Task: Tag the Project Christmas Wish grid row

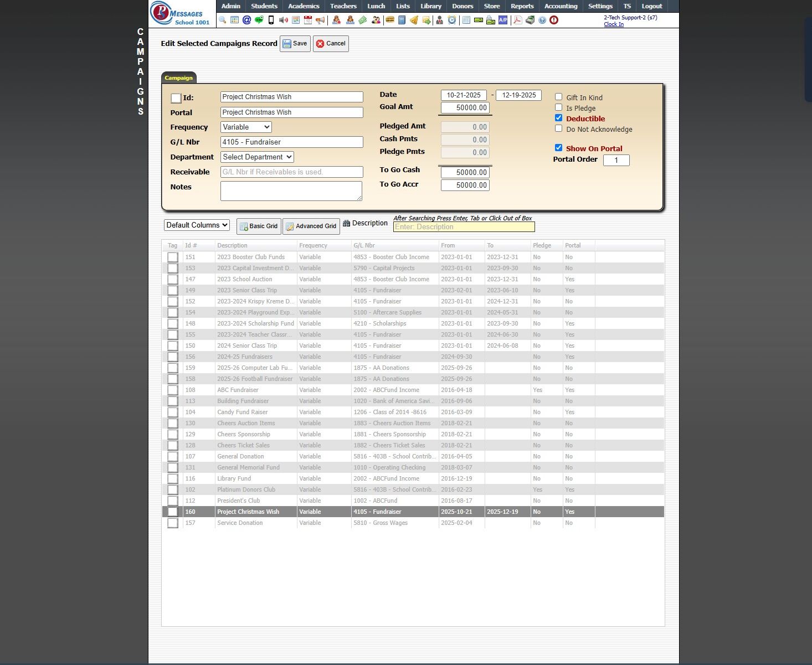Action: pyautogui.click(x=173, y=512)
